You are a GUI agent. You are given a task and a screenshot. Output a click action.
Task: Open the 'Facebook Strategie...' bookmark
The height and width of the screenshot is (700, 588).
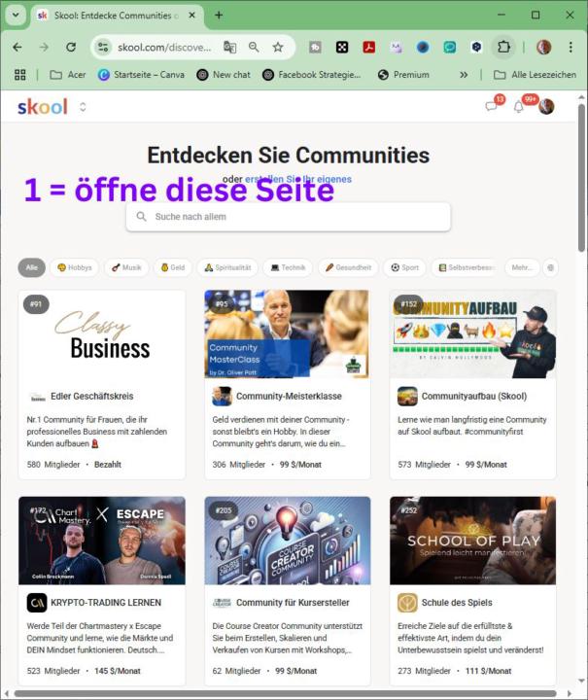point(311,75)
